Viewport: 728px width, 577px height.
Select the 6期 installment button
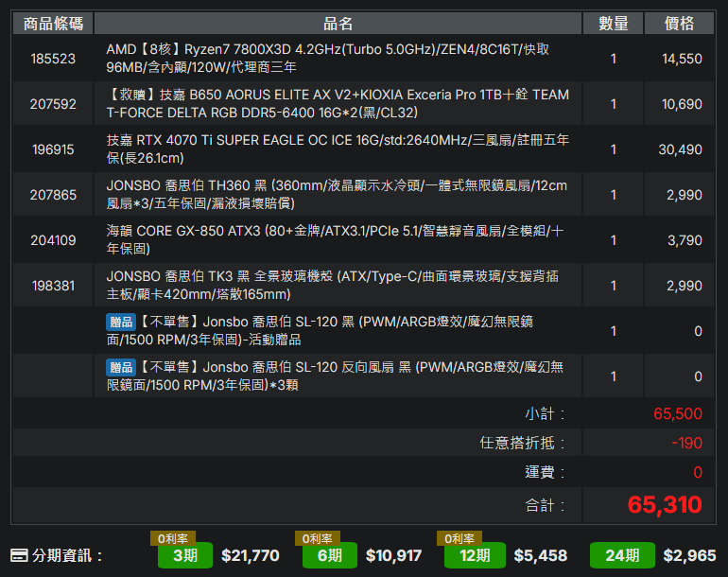(x=330, y=555)
